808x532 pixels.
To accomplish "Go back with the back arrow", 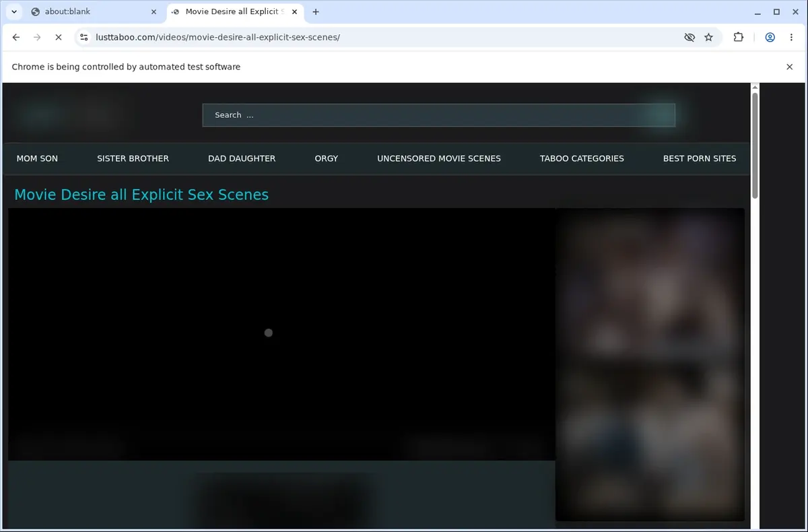I will pyautogui.click(x=16, y=38).
